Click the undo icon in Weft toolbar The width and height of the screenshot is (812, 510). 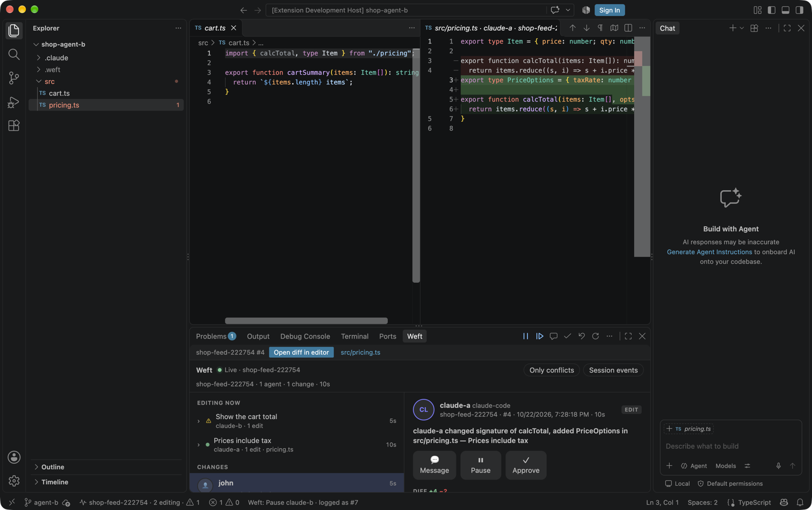pyautogui.click(x=582, y=336)
